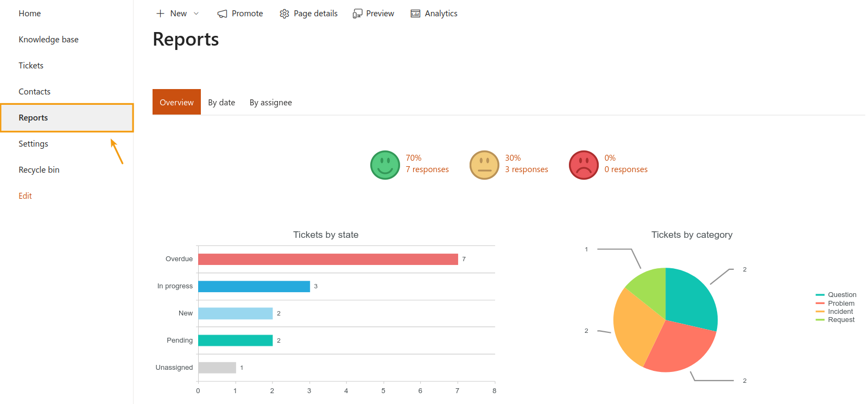Open Knowledge base in sidebar
Image resolution: width=868 pixels, height=404 pixels.
click(48, 40)
